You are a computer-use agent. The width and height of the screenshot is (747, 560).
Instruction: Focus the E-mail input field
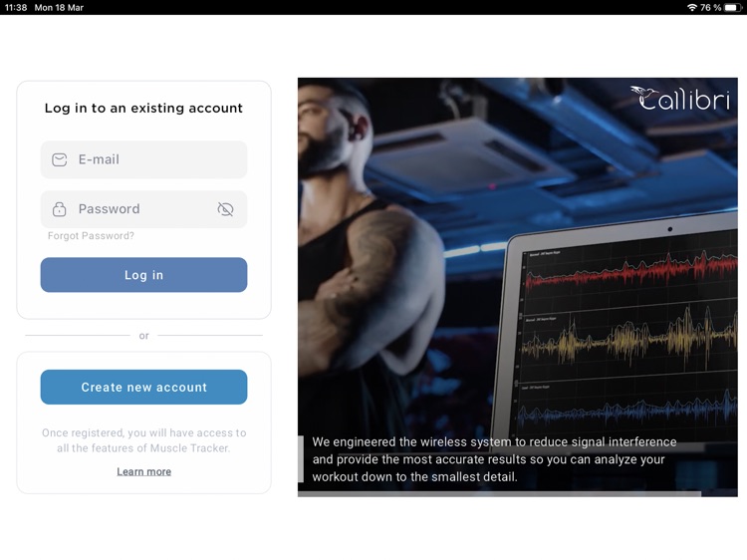(143, 159)
